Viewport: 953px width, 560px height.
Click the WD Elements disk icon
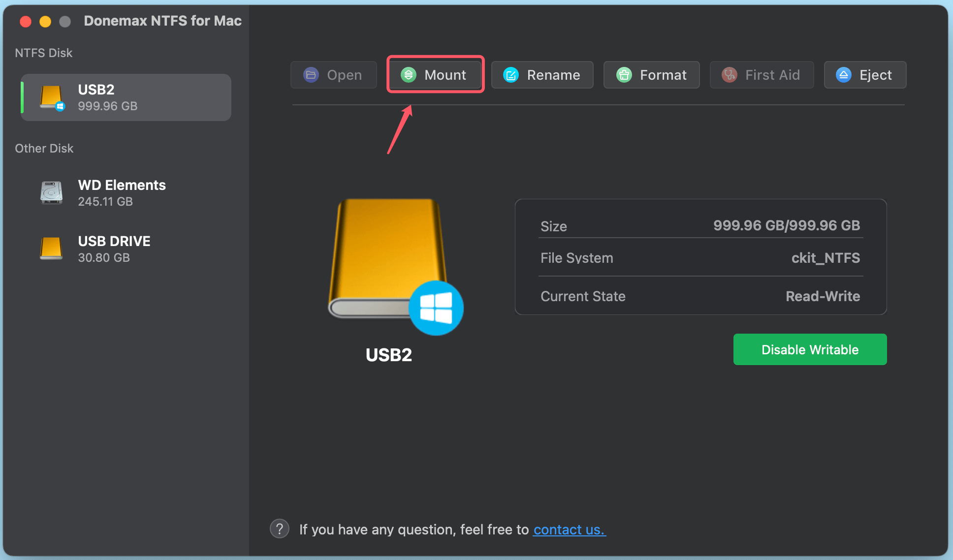(51, 192)
